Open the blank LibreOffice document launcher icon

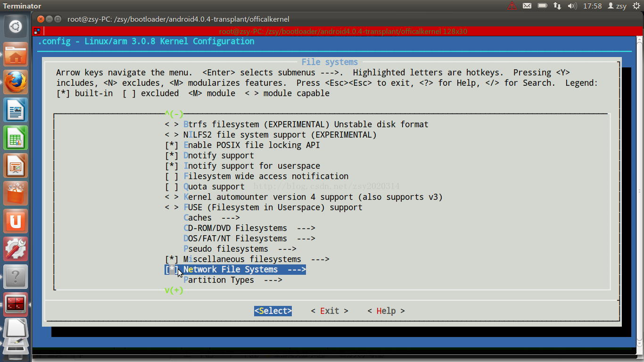pos(17,329)
